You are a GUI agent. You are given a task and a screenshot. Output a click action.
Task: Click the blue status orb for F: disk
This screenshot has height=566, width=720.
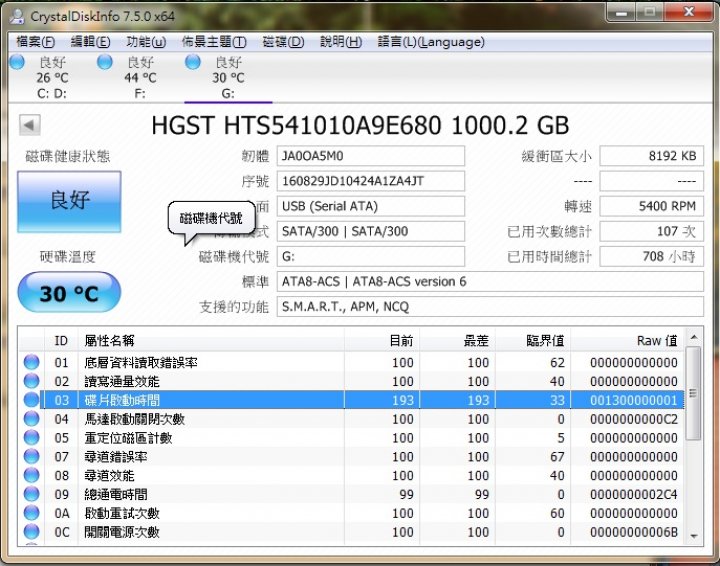click(x=105, y=62)
